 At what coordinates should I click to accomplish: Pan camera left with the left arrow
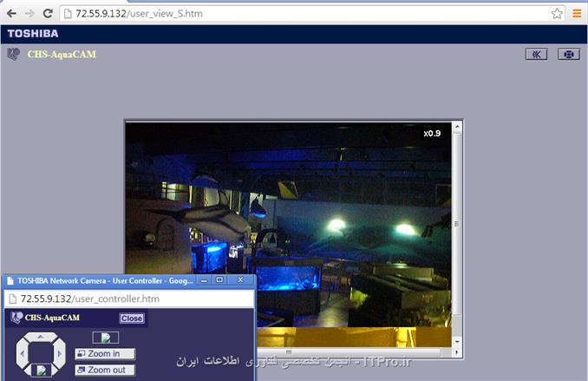tap(23, 353)
